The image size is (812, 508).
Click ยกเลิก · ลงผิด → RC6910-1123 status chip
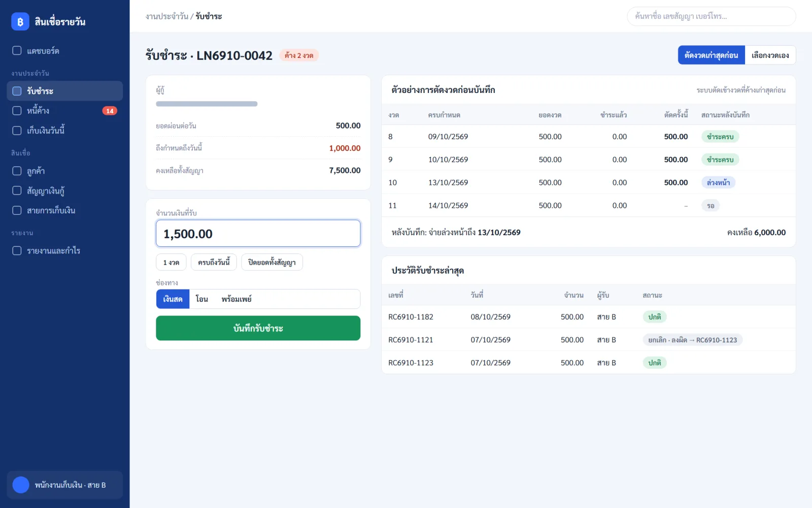tap(692, 340)
